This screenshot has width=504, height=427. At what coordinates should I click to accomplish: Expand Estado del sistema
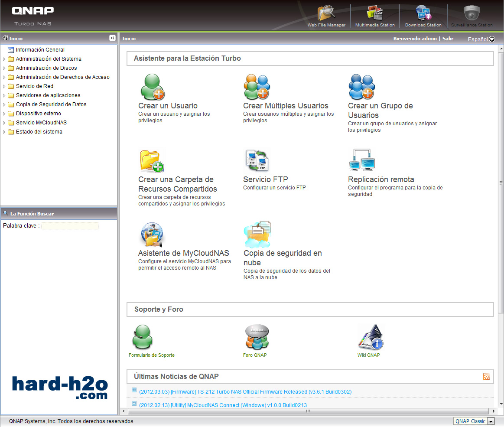[x=4, y=132]
